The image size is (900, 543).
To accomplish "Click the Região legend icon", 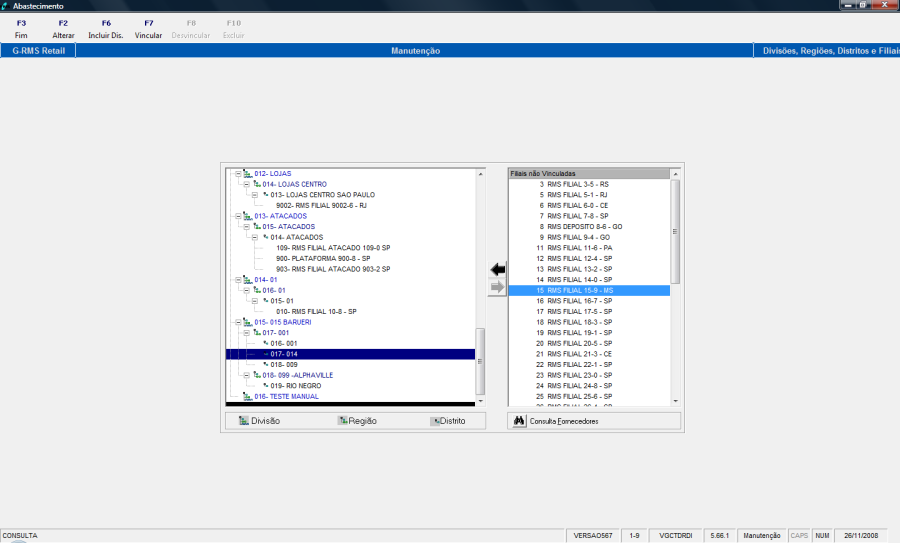I will 343,421.
